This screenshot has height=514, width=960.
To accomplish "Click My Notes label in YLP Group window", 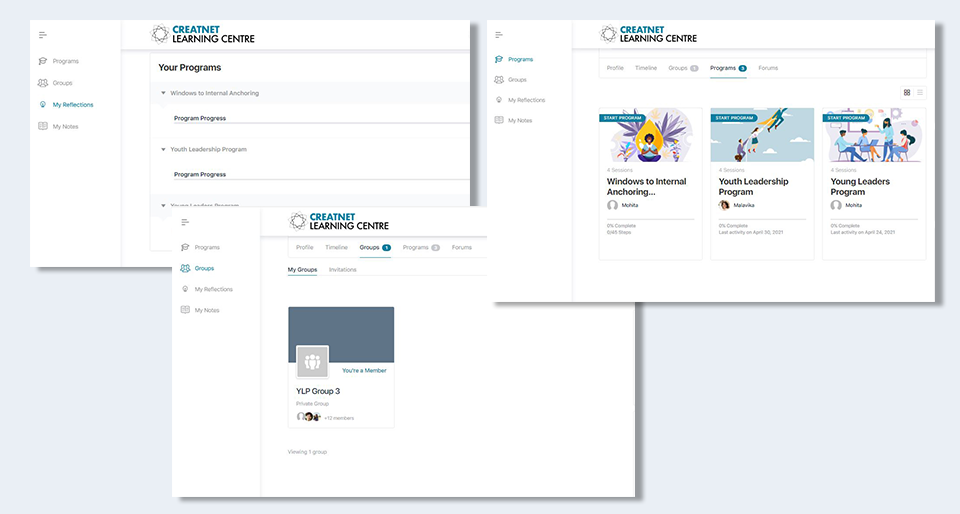I will pos(207,310).
